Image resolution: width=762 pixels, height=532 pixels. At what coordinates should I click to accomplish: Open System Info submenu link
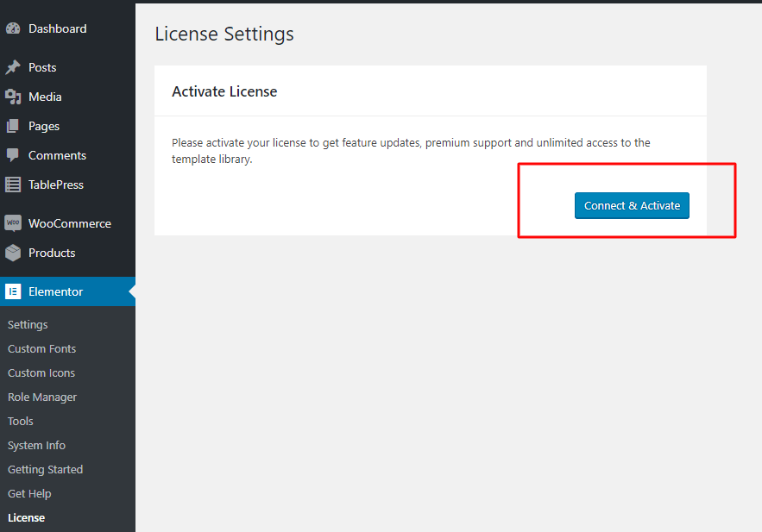tap(36, 446)
